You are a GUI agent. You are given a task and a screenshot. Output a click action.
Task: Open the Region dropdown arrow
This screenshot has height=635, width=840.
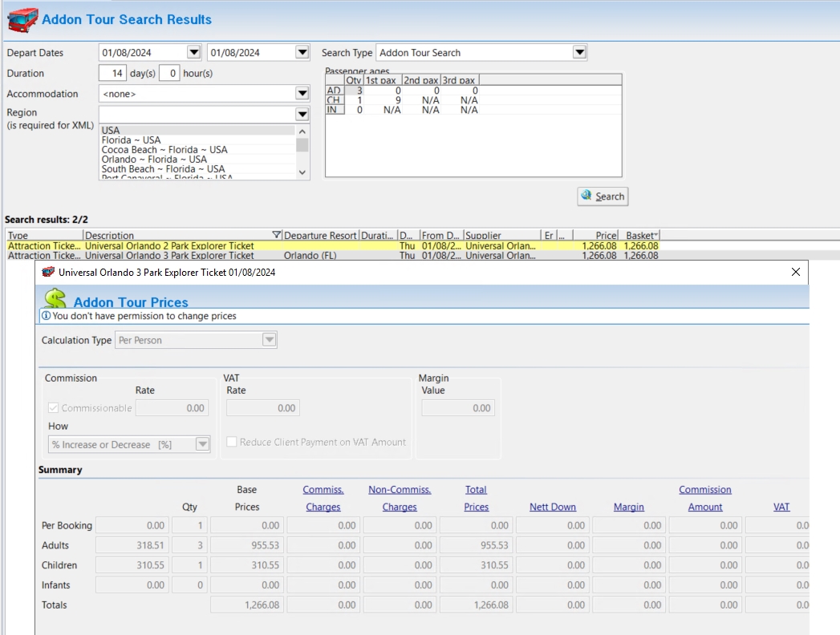click(302, 115)
